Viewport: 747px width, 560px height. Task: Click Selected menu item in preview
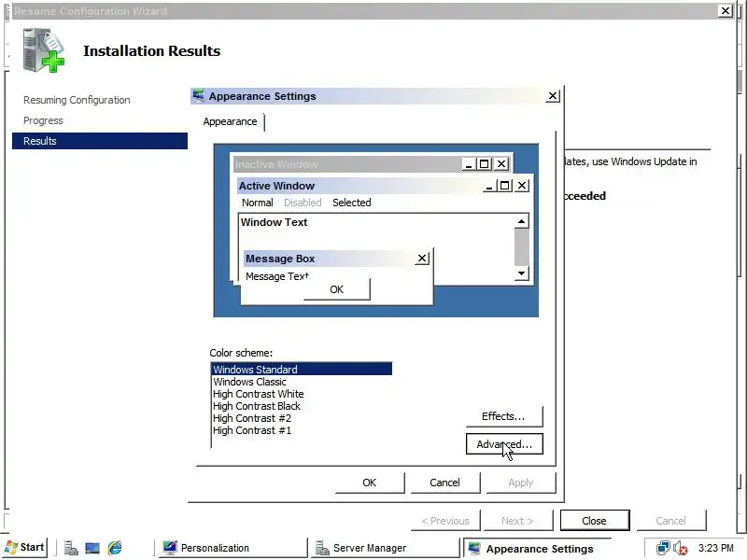coord(352,203)
